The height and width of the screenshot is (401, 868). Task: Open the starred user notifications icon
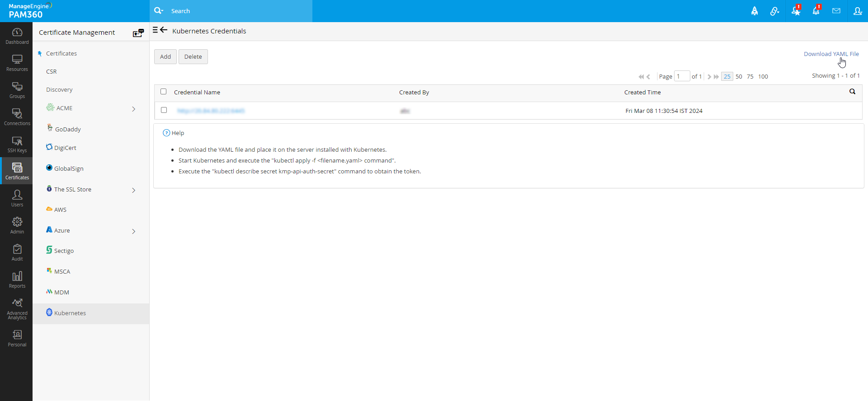(x=796, y=11)
